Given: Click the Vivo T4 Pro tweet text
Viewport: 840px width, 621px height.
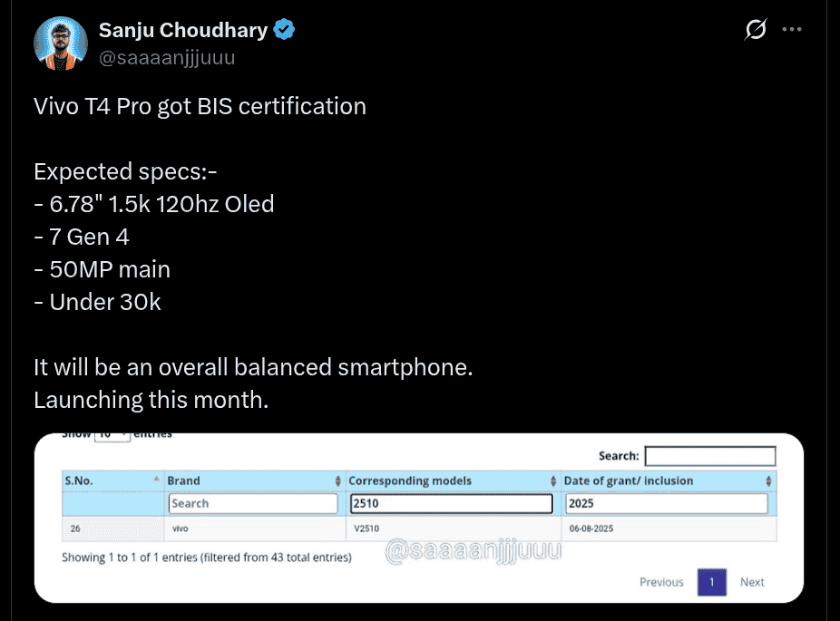Looking at the screenshot, I should 200,106.
